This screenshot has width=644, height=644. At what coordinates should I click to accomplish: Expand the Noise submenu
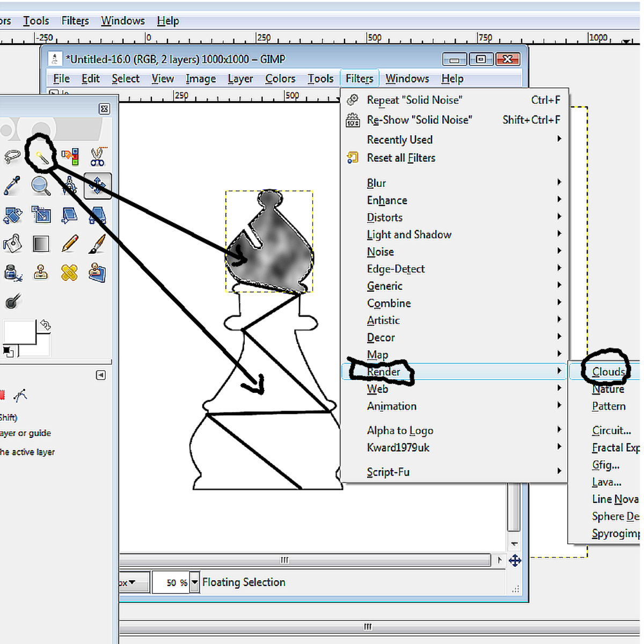[454, 252]
